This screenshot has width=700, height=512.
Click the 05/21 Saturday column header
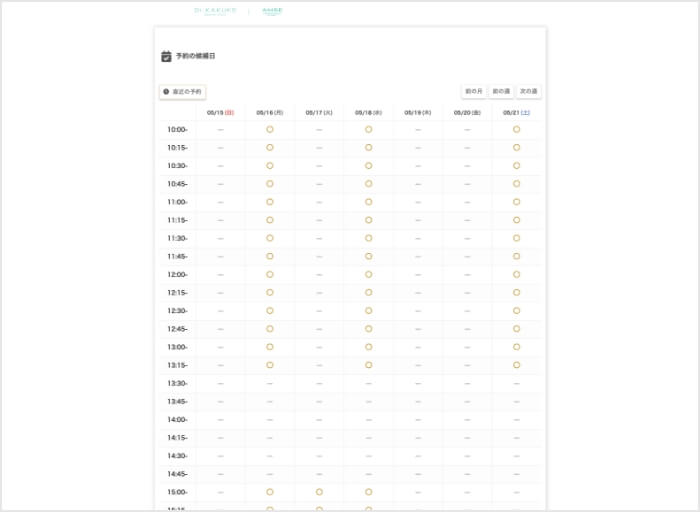coord(516,113)
